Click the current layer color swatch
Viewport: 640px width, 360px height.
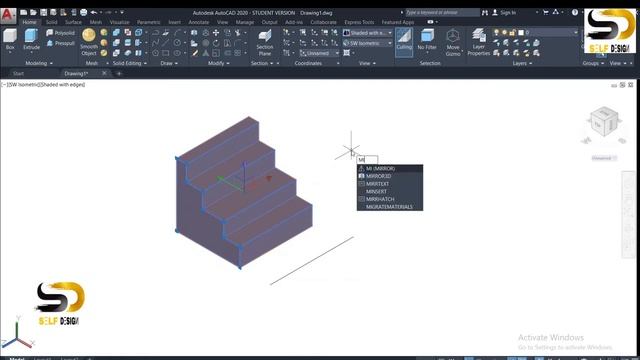520,32
